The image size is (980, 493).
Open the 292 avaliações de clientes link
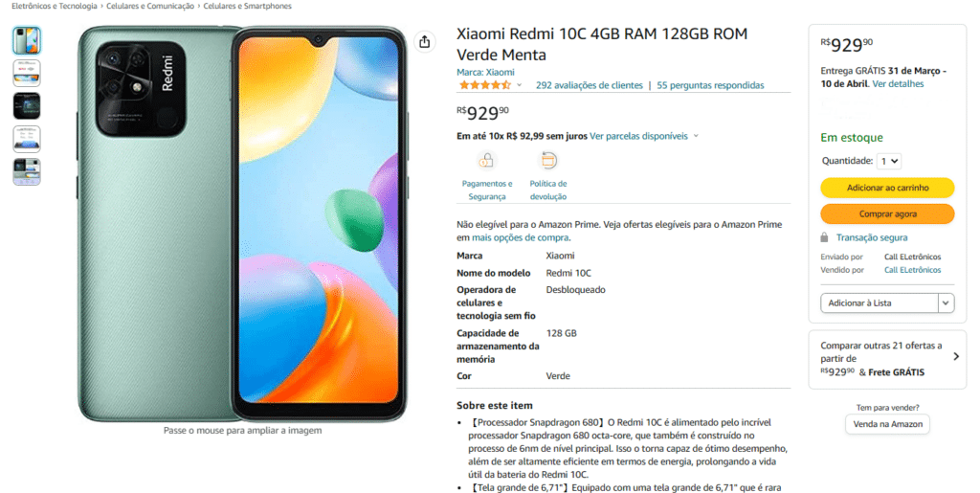[x=589, y=85]
